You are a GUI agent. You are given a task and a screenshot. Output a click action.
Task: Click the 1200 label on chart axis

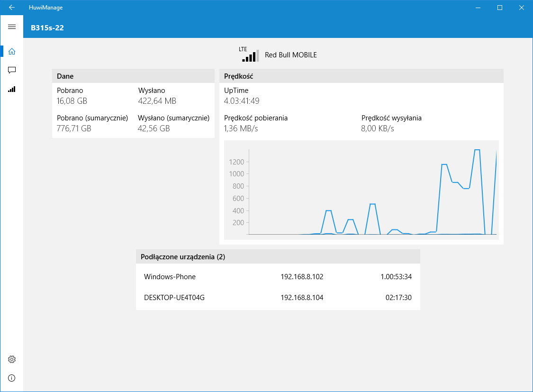[x=236, y=162]
